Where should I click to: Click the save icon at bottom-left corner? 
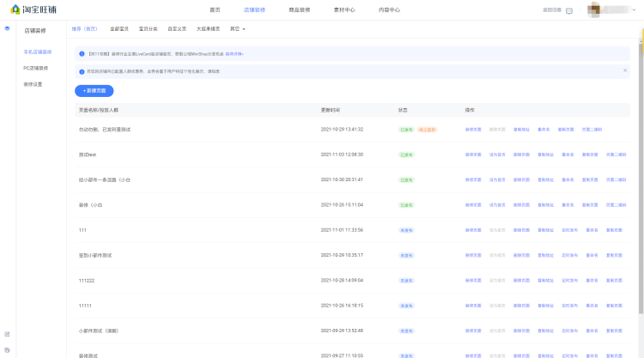7,350
